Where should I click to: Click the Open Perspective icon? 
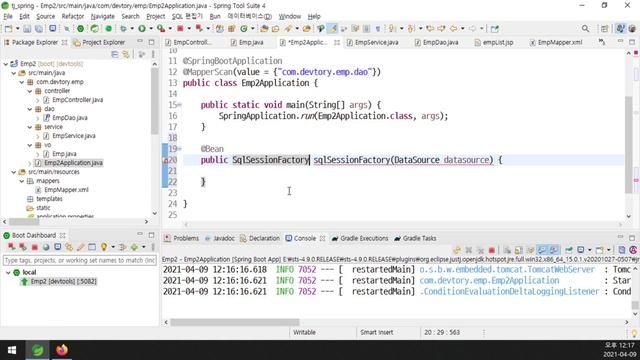click(x=604, y=29)
